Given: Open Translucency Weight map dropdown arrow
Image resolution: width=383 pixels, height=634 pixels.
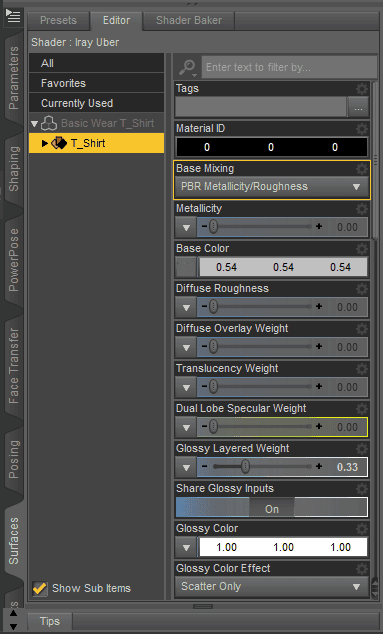Looking at the screenshot, I should 186,387.
